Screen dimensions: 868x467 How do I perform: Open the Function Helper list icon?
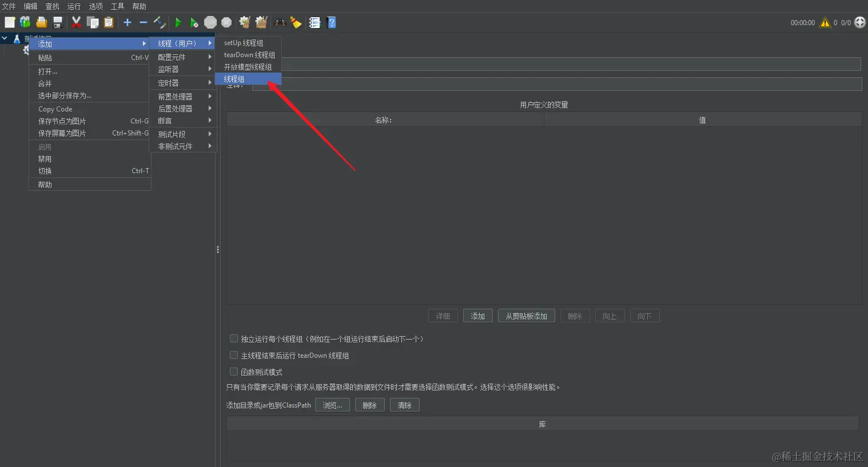click(x=314, y=22)
